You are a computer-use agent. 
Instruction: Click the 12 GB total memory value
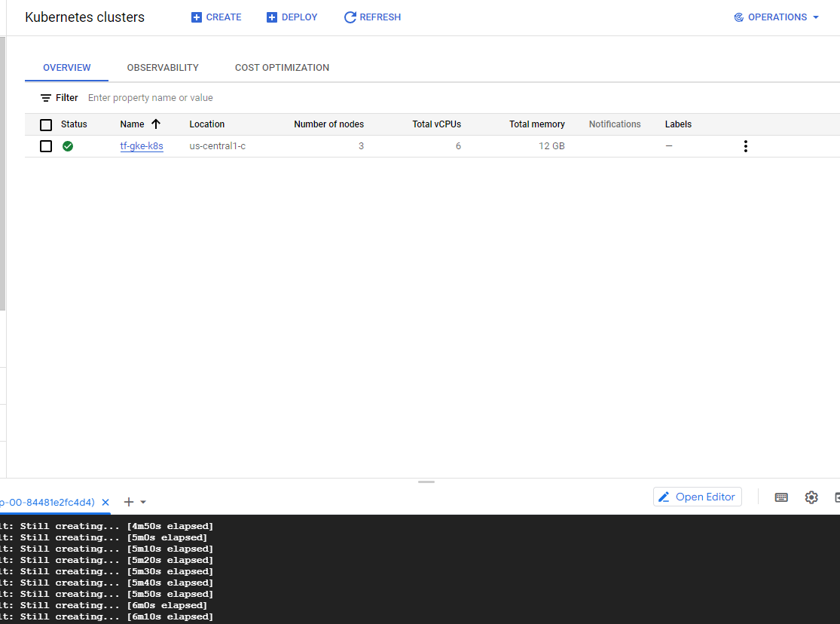tap(551, 145)
